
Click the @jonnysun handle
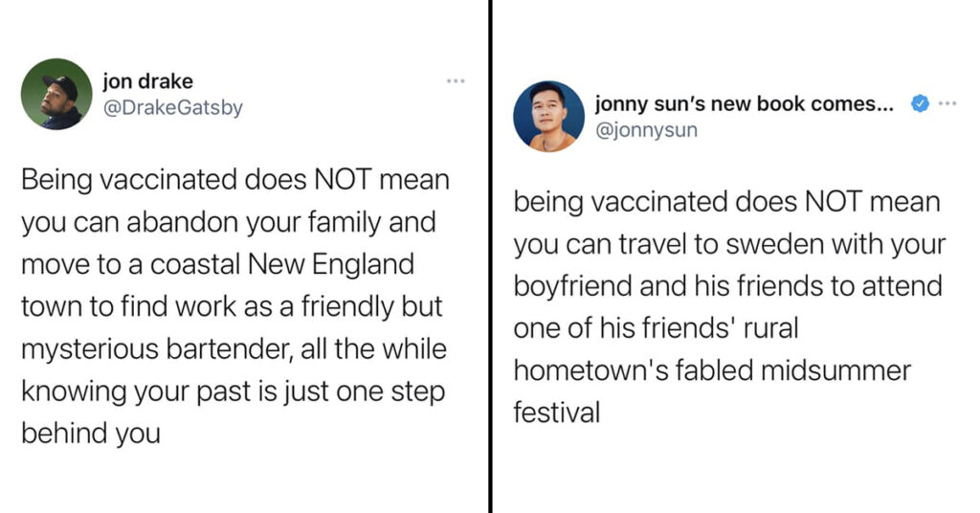pos(646,130)
